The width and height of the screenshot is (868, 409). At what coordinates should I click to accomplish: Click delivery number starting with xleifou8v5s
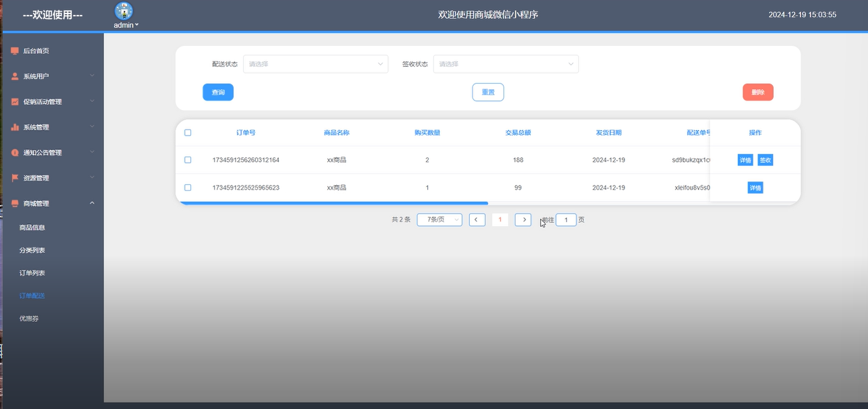click(693, 188)
